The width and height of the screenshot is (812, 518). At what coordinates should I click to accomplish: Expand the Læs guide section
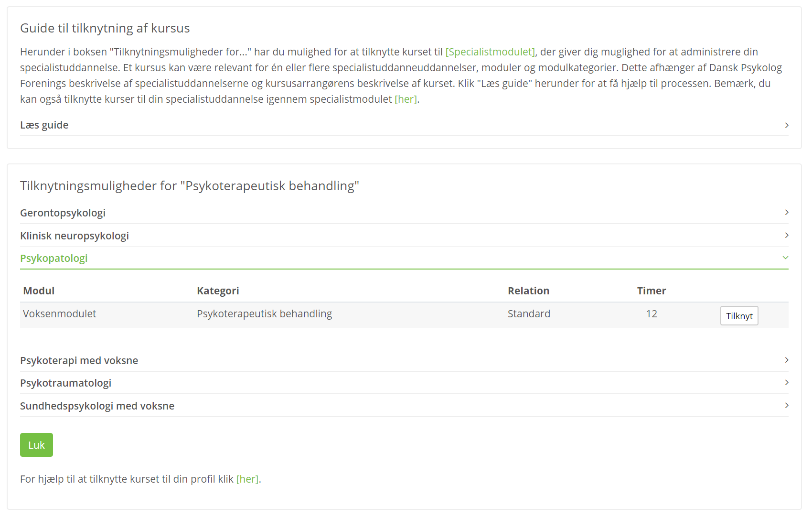[404, 125]
